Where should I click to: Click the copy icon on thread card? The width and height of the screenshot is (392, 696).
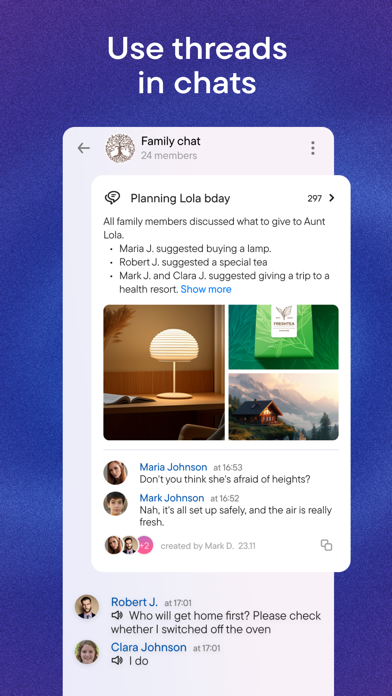[x=326, y=545]
